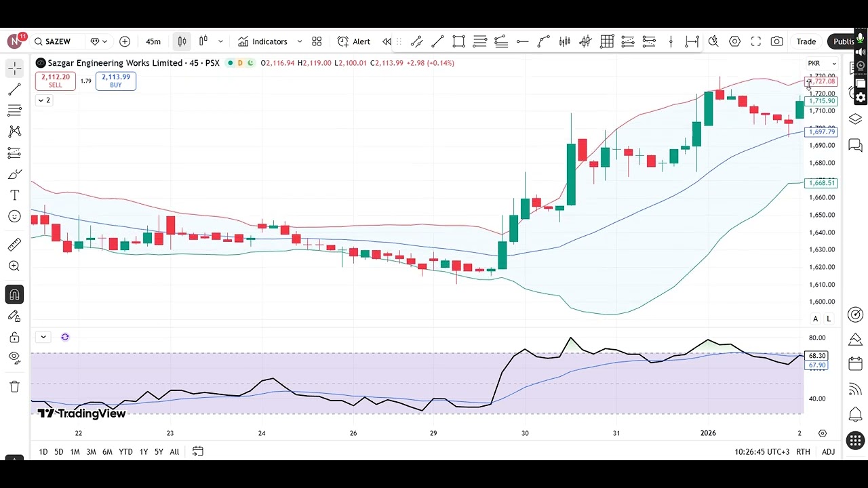Click the SELL 2,112.20 button
The width and height of the screenshot is (868, 488).
tap(56, 81)
